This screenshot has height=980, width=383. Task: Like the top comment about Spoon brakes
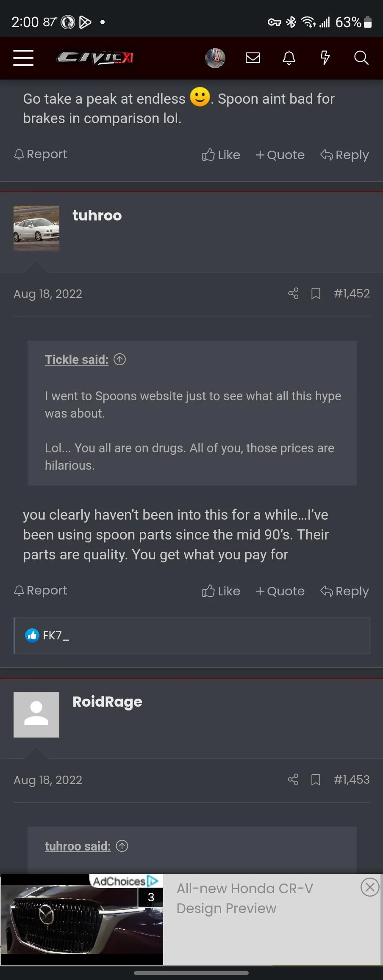pos(221,154)
